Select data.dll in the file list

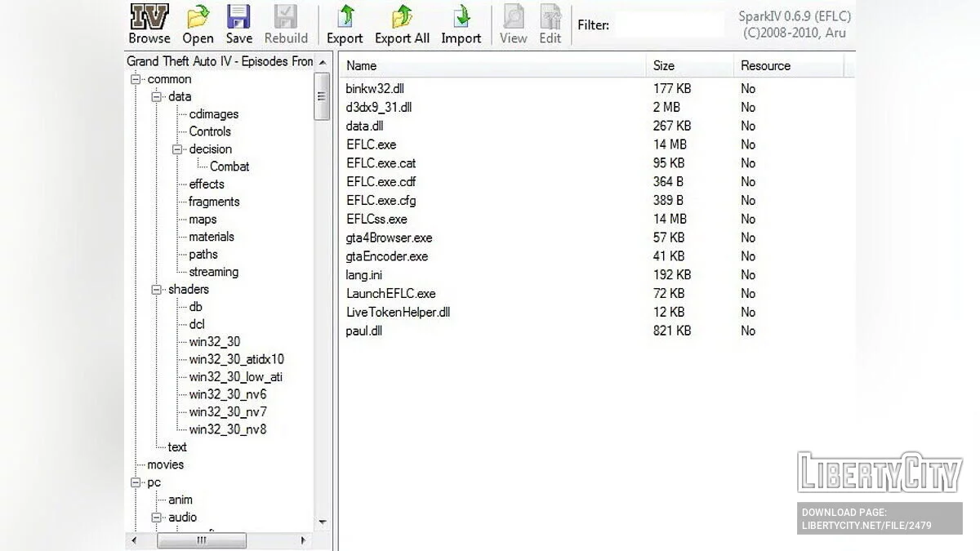[364, 126]
